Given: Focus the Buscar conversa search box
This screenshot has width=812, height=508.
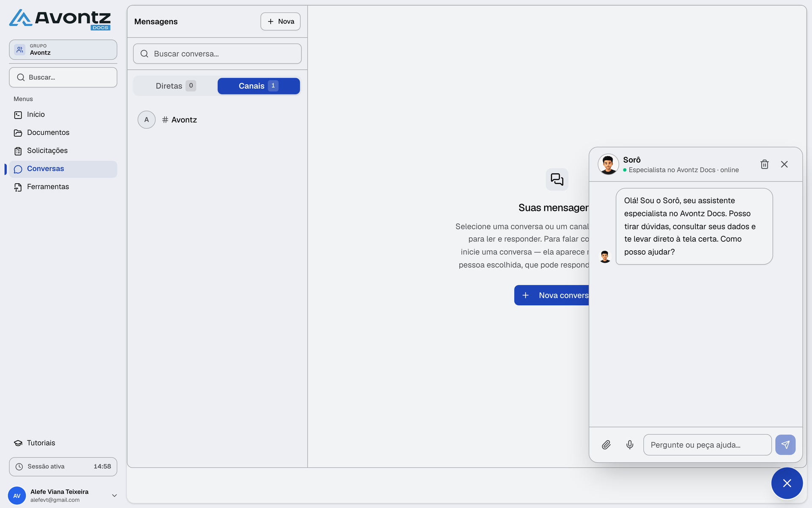Looking at the screenshot, I should (217, 54).
